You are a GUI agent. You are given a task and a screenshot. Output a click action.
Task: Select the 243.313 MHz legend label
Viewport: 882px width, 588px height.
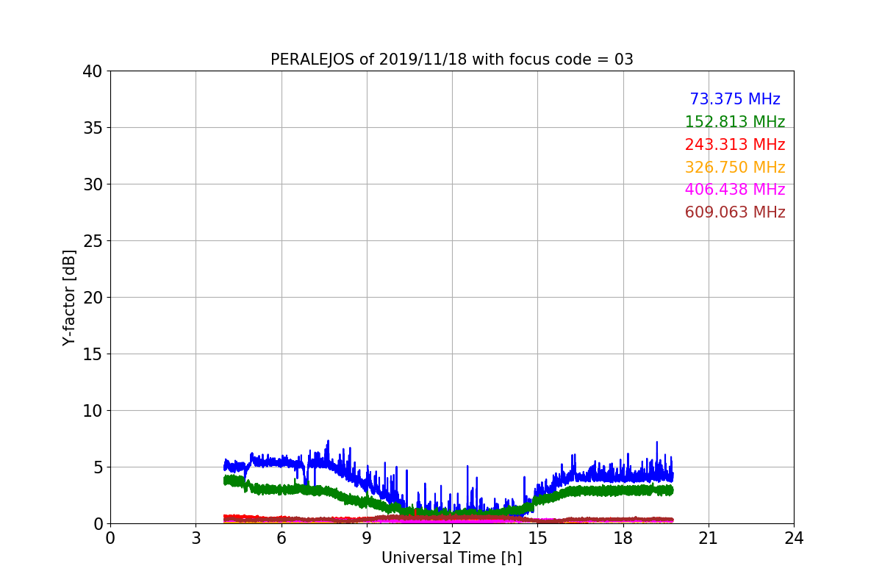[735, 145]
